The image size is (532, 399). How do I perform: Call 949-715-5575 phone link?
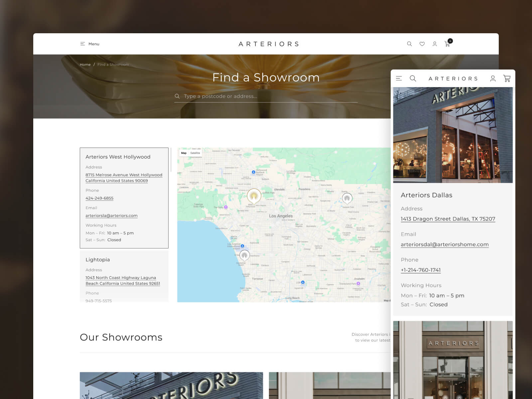tap(99, 301)
